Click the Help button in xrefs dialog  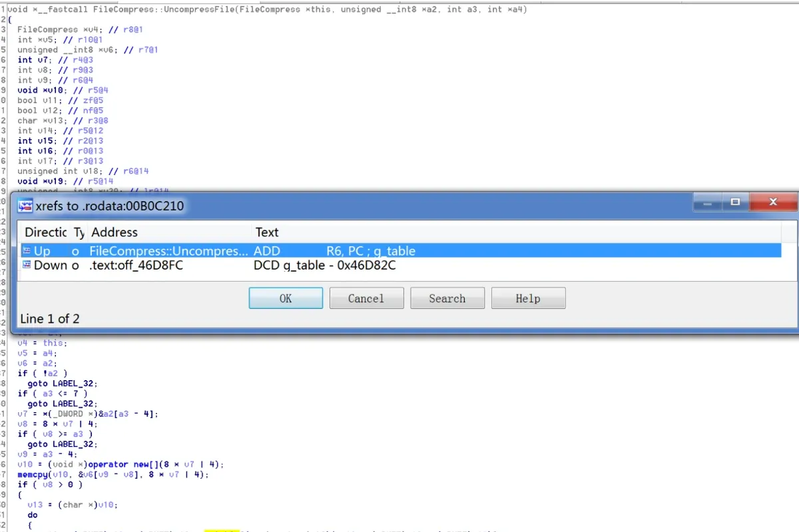click(x=528, y=298)
